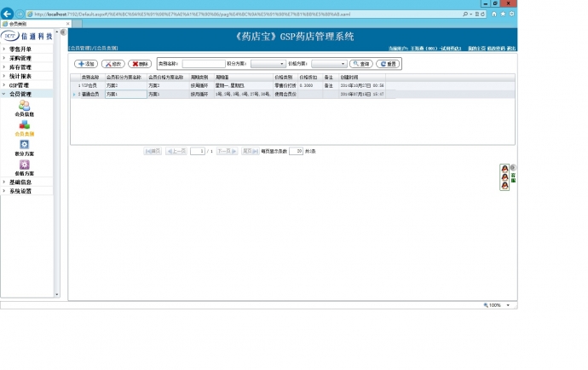Click the 删除 delete button
This screenshot has height=370, width=588.
tap(140, 64)
